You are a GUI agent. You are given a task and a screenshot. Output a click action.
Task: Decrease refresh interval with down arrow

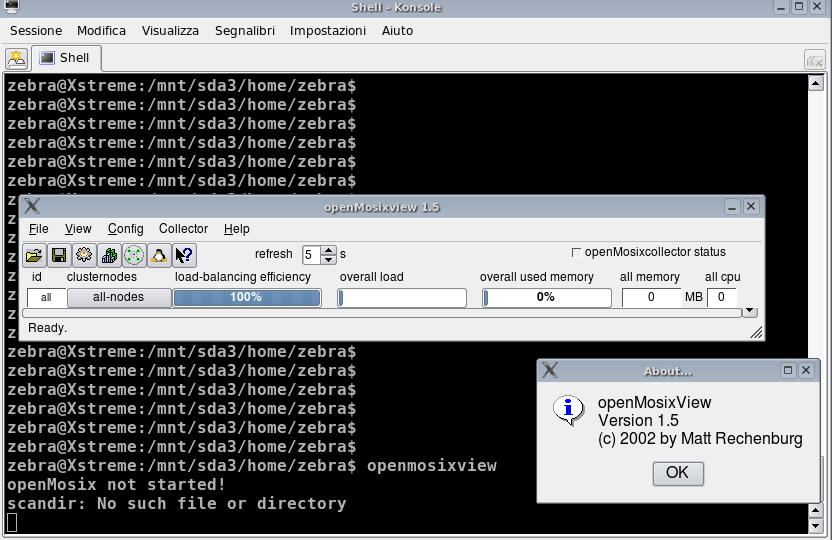(x=329, y=259)
